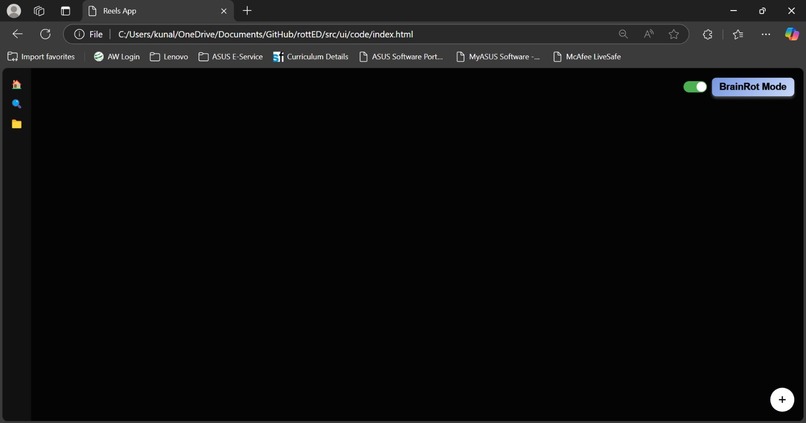Click the Import favorites bookmark
This screenshot has width=806, height=423.
(x=41, y=57)
